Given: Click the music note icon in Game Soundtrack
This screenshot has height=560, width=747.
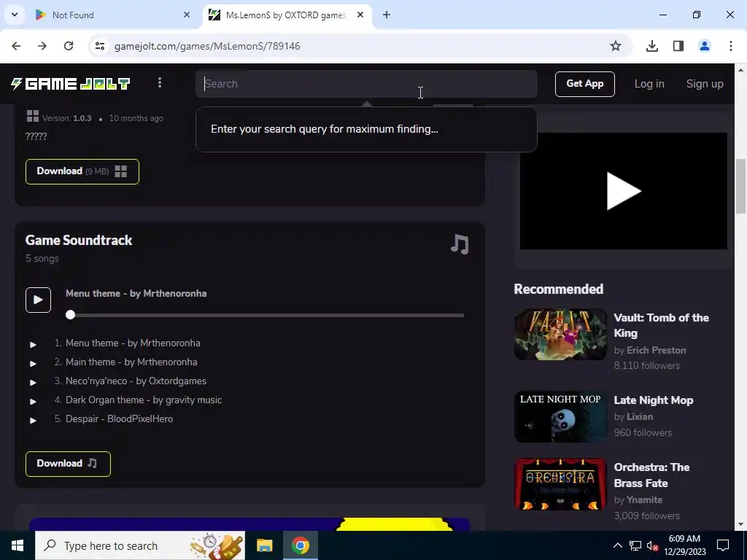Looking at the screenshot, I should [x=460, y=244].
